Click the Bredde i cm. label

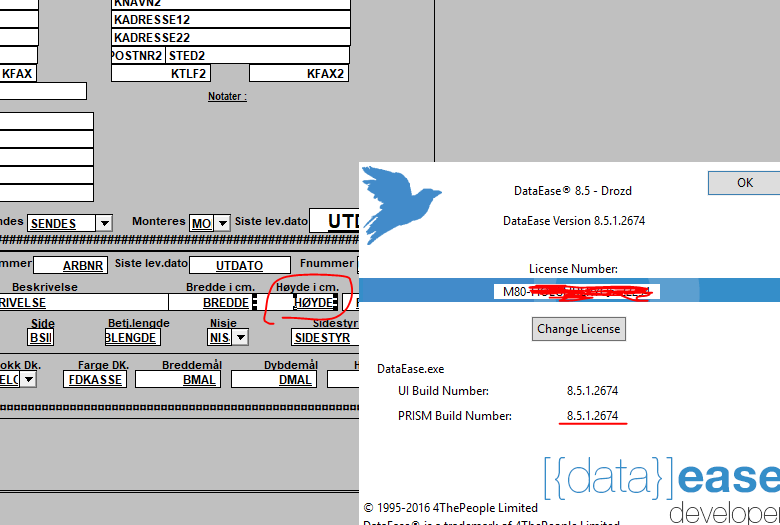[220, 287]
